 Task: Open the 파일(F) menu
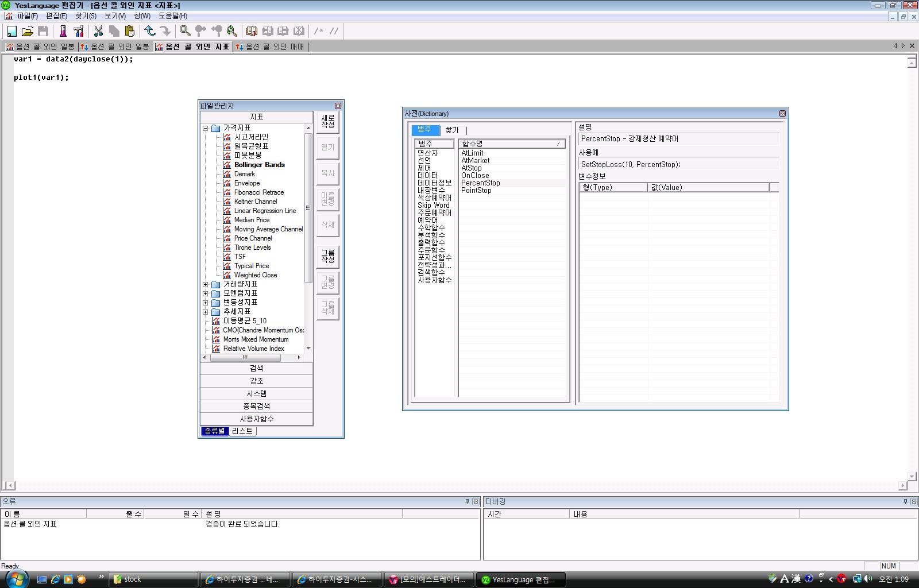[x=27, y=16]
